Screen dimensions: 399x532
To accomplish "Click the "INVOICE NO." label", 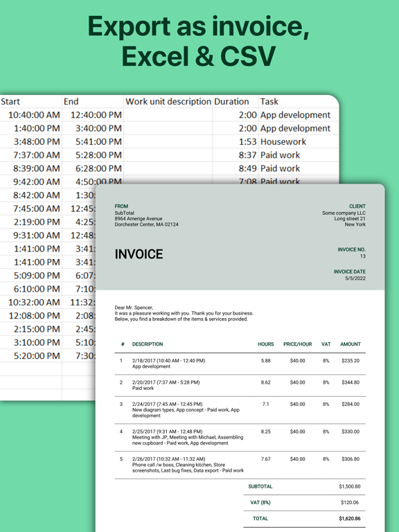I will tap(351, 249).
